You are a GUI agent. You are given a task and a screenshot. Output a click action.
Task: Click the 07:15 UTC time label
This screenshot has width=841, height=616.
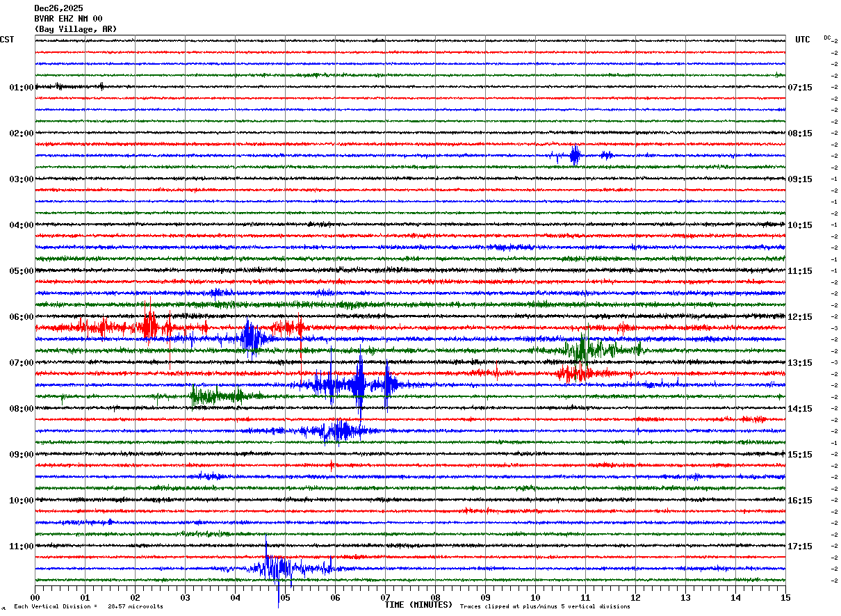tap(800, 88)
